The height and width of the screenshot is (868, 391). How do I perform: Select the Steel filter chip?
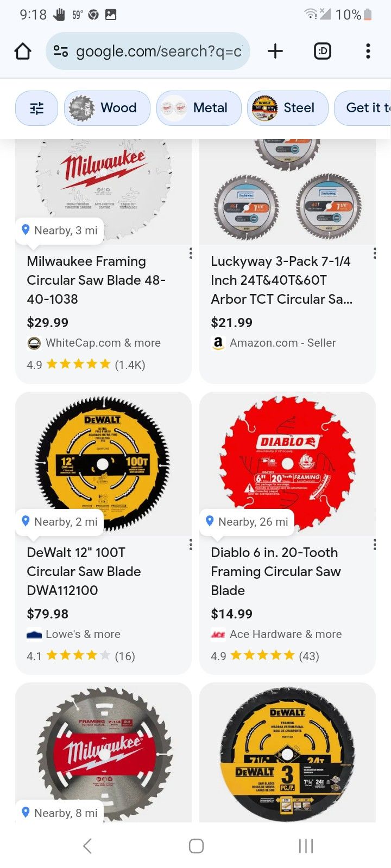point(288,108)
